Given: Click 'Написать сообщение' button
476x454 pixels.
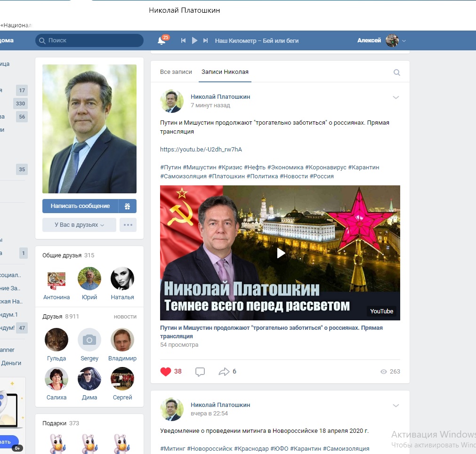Looking at the screenshot, I should [80, 206].
